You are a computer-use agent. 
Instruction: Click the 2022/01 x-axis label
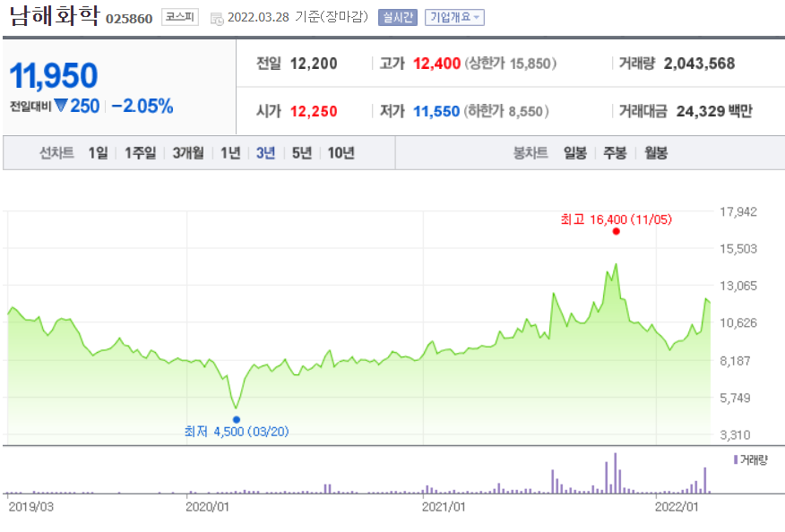coord(677,507)
